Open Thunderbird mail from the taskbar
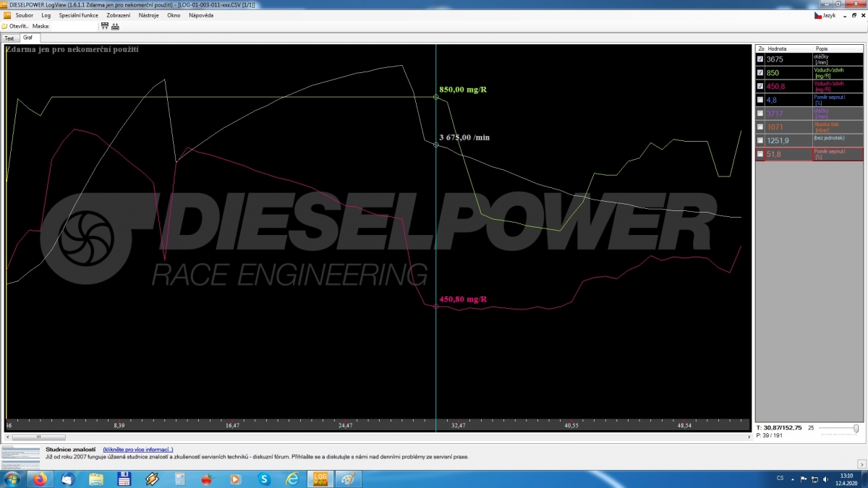This screenshot has width=868, height=488. pyautogui.click(x=68, y=479)
